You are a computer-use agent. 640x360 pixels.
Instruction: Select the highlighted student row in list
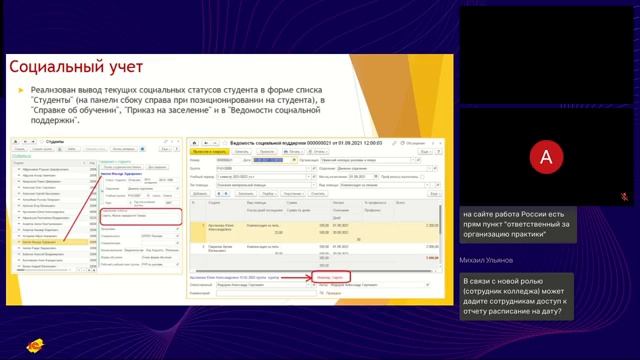click(x=53, y=242)
